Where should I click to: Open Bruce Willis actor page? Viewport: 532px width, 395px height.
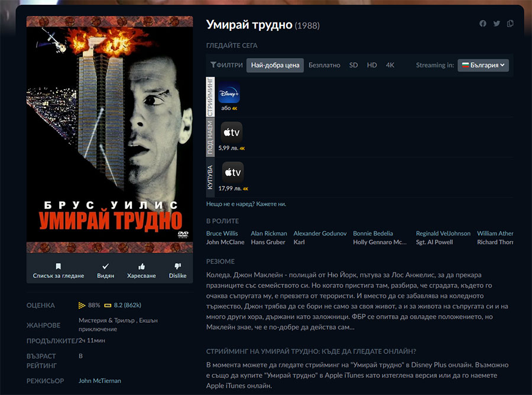[x=222, y=234]
